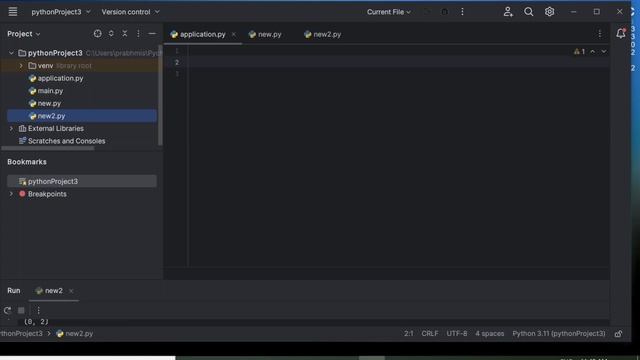Open the Code With Me user icon

coord(508,12)
